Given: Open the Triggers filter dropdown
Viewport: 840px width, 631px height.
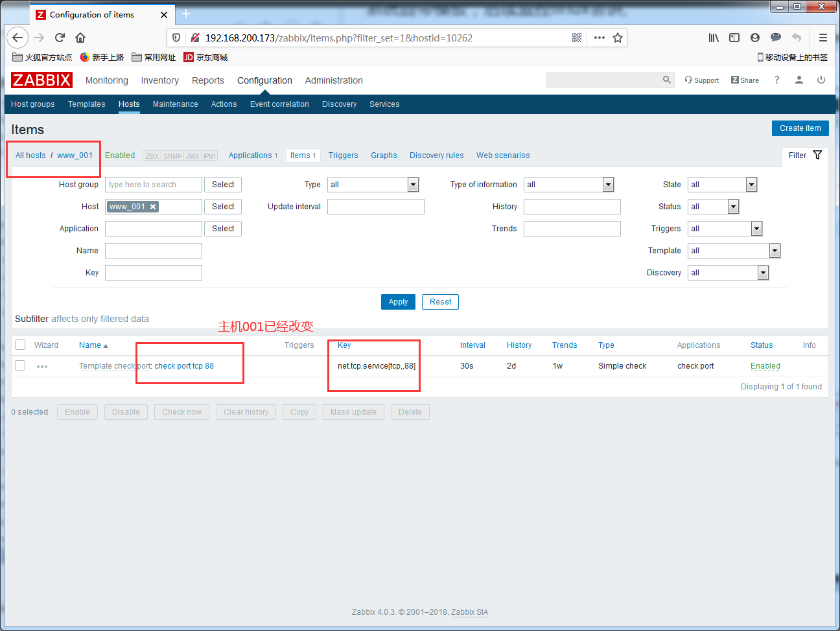Looking at the screenshot, I should tap(725, 229).
